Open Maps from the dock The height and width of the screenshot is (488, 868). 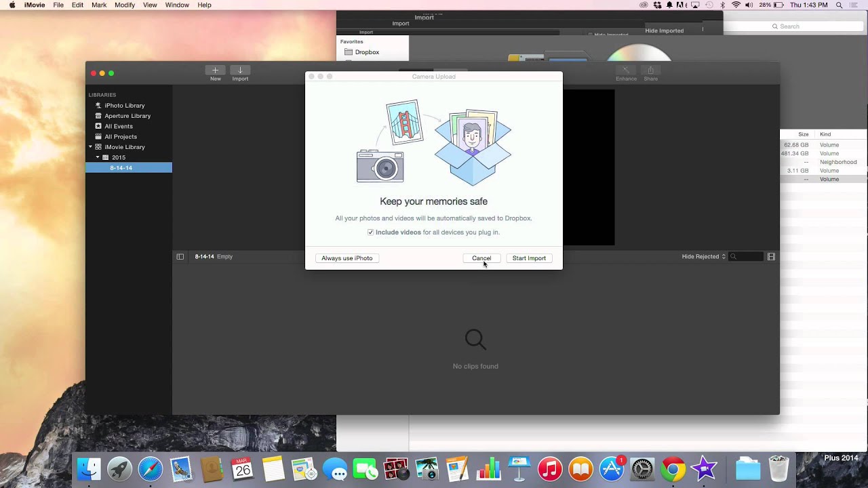[x=304, y=469]
